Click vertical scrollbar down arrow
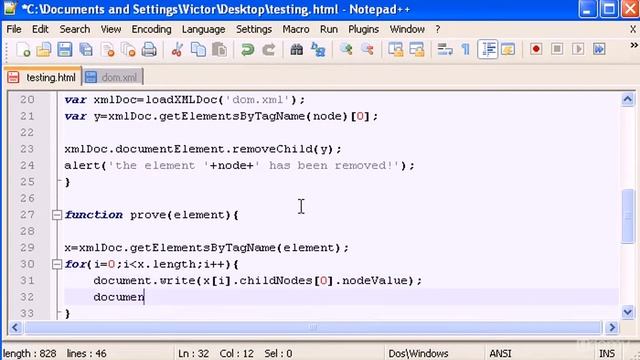The width and height of the screenshot is (640, 360). [x=628, y=313]
